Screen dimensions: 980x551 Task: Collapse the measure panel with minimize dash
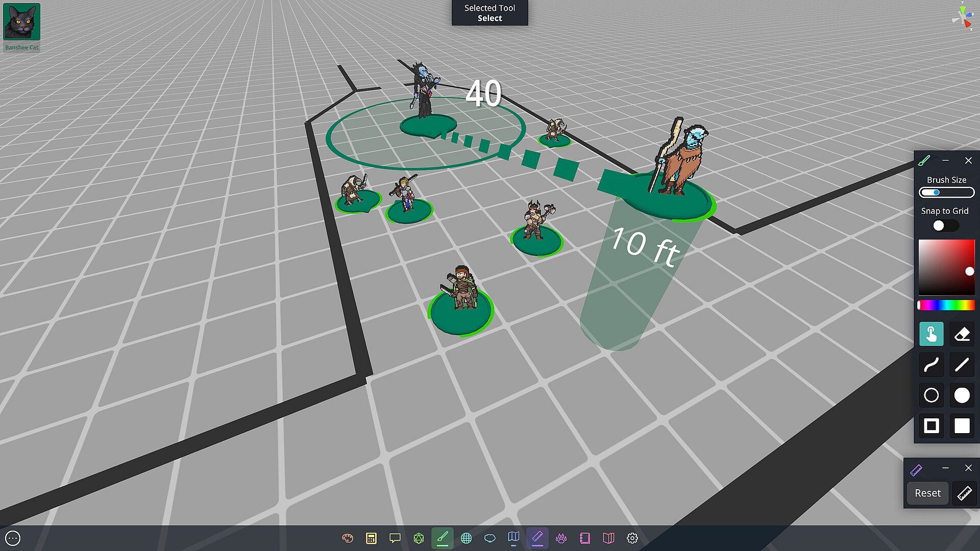click(945, 468)
